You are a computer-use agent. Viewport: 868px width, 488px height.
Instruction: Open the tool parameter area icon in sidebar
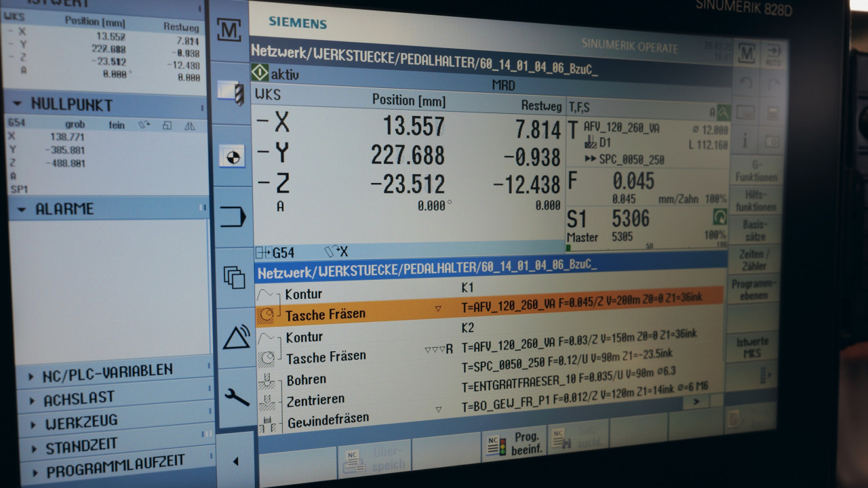(x=231, y=92)
